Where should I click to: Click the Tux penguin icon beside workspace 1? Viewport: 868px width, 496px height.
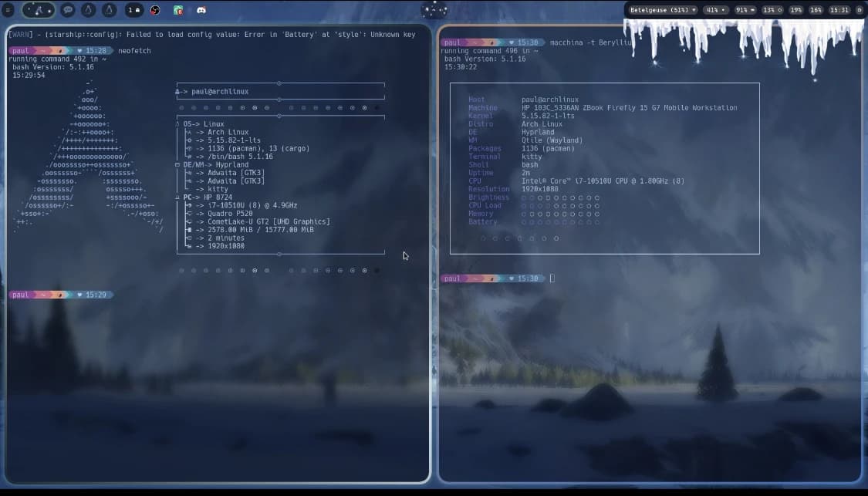pyautogui.click(x=108, y=10)
